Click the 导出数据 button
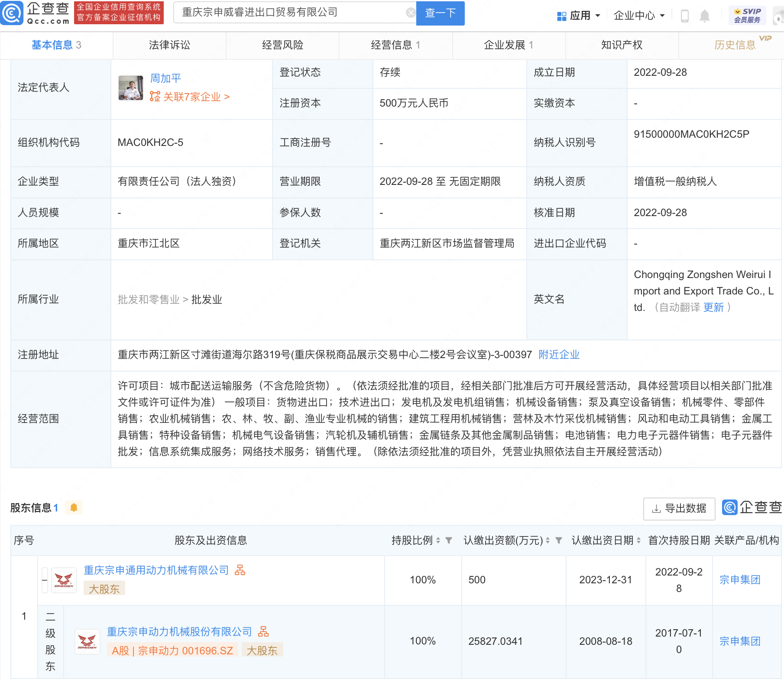 [679, 508]
